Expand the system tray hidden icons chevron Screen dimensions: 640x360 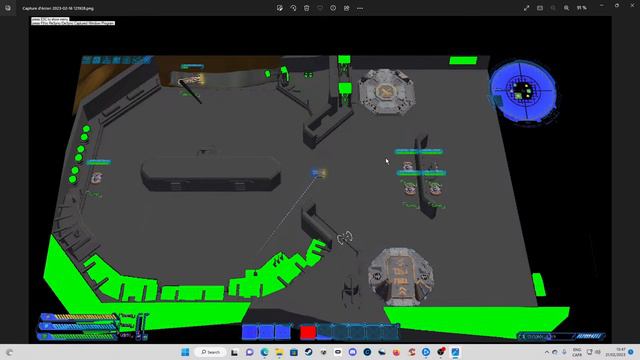(547, 352)
